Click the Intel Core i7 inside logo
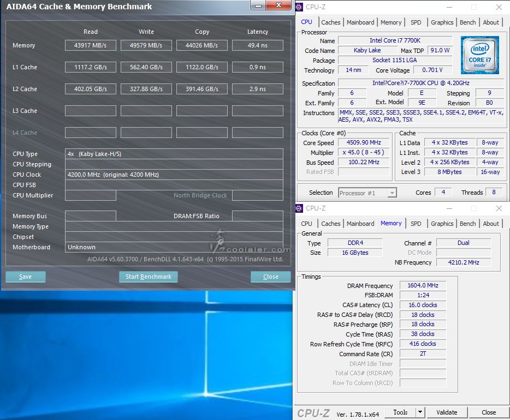Viewport: 510px width, 420px height. tap(480, 55)
